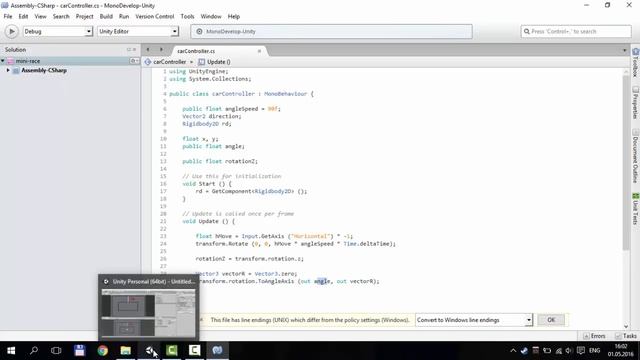
Task: Open the Debug configuration dropdown
Action: pyautogui.click(x=58, y=31)
